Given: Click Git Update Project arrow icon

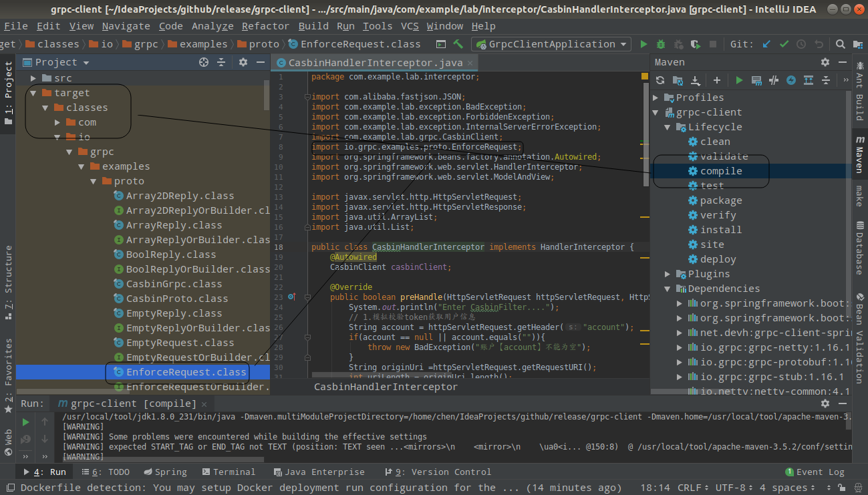Looking at the screenshot, I should pos(766,44).
